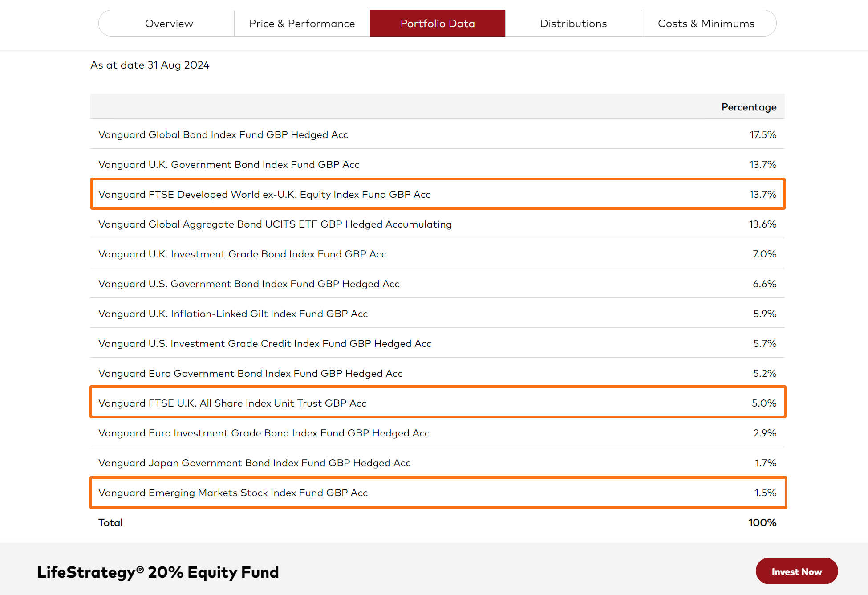This screenshot has height=595, width=868.
Task: Click the 6.6% percentage value
Action: pyautogui.click(x=765, y=284)
